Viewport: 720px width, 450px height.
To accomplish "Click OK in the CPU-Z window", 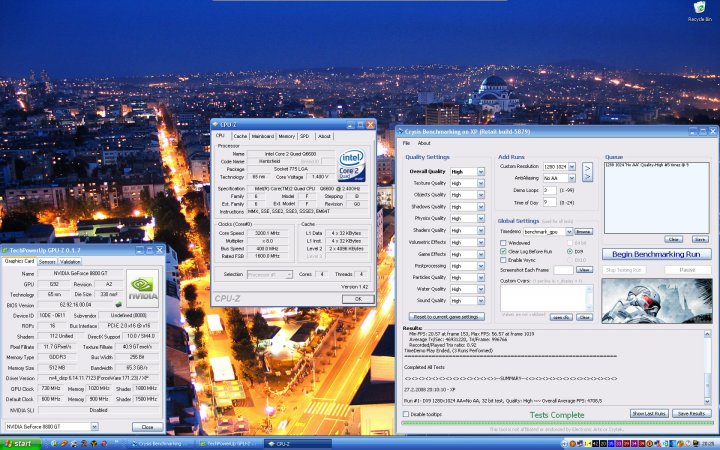I will (x=358, y=299).
